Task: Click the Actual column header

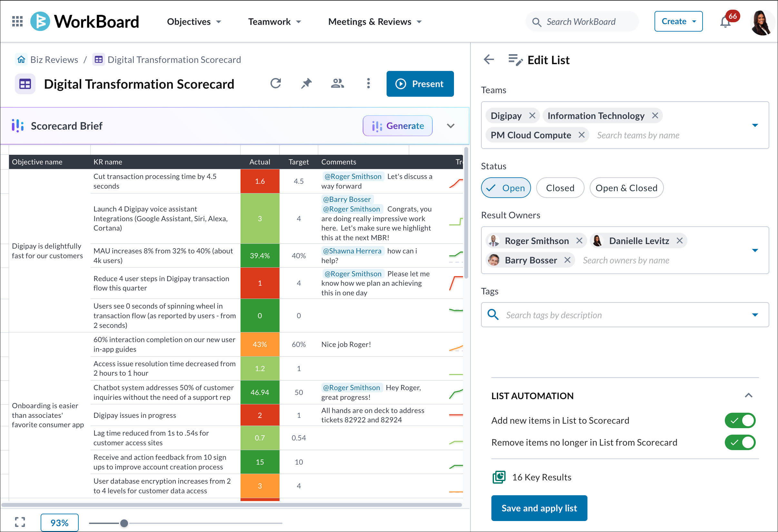Action: pos(260,162)
